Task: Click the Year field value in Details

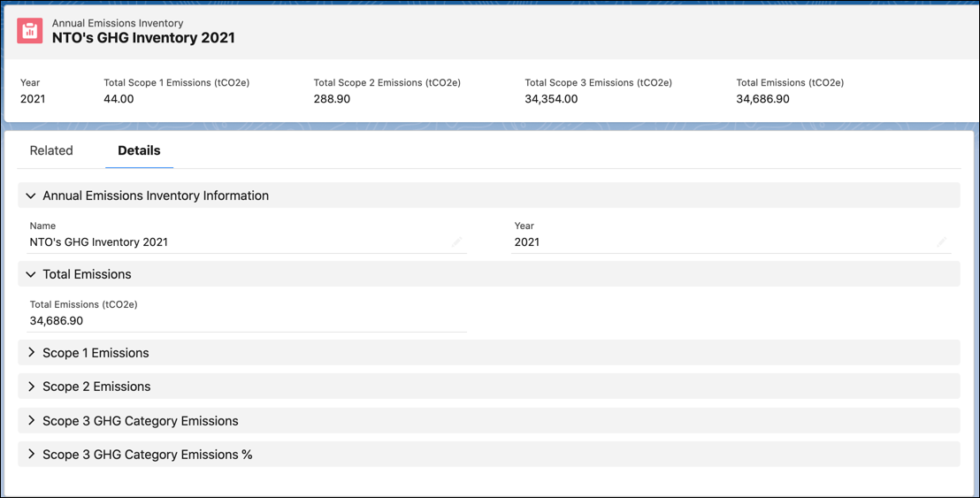Action: (527, 242)
